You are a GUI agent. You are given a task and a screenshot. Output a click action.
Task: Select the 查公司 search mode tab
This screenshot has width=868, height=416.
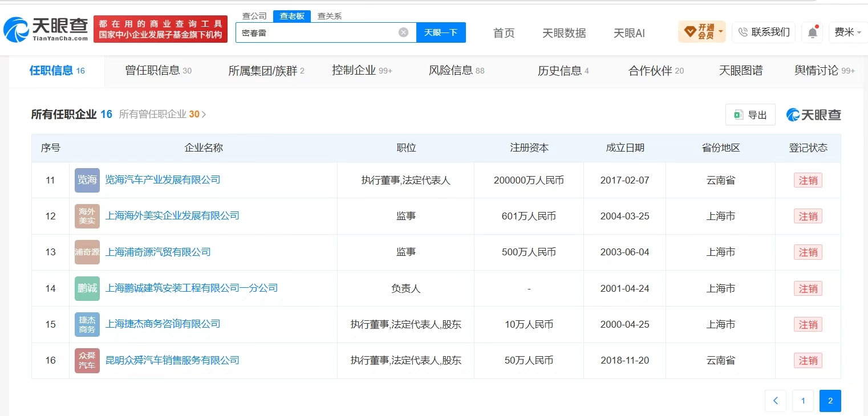coord(254,16)
